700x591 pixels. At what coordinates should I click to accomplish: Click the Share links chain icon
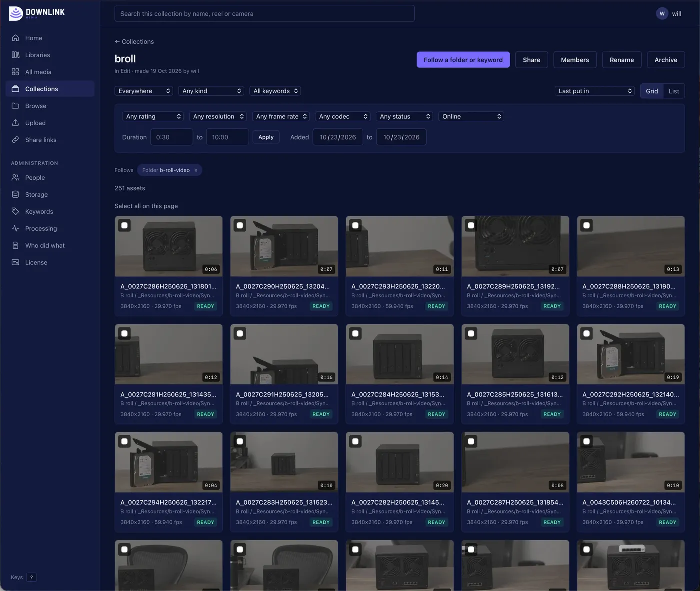pos(15,140)
